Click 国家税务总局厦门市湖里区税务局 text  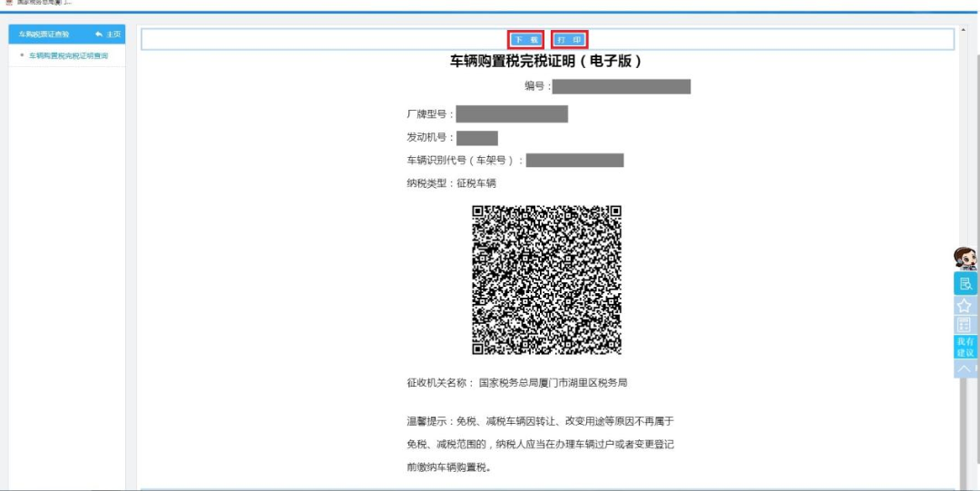pos(554,382)
